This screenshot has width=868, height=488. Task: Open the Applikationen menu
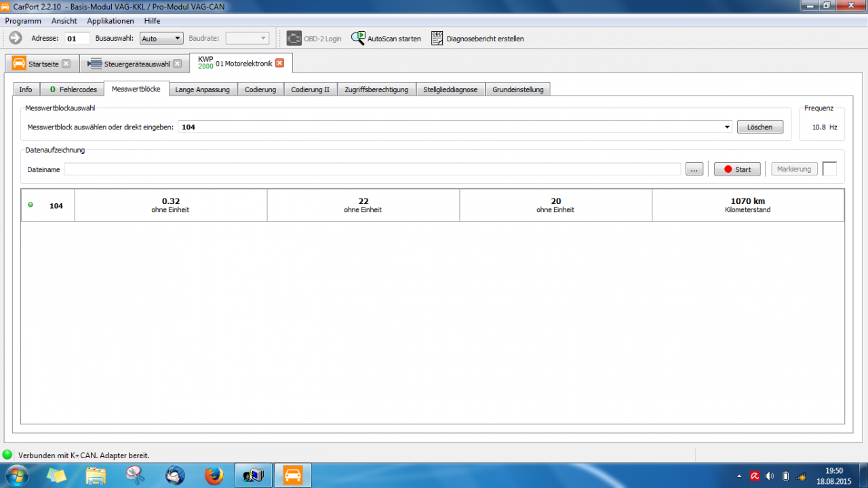tap(111, 21)
